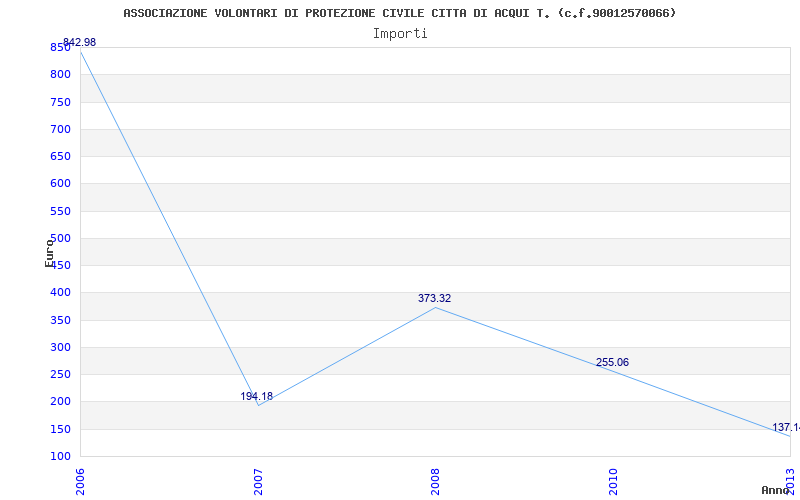The height and width of the screenshot is (500, 800).
Task: Click the 600 y-axis tick label
Action: [x=60, y=184]
